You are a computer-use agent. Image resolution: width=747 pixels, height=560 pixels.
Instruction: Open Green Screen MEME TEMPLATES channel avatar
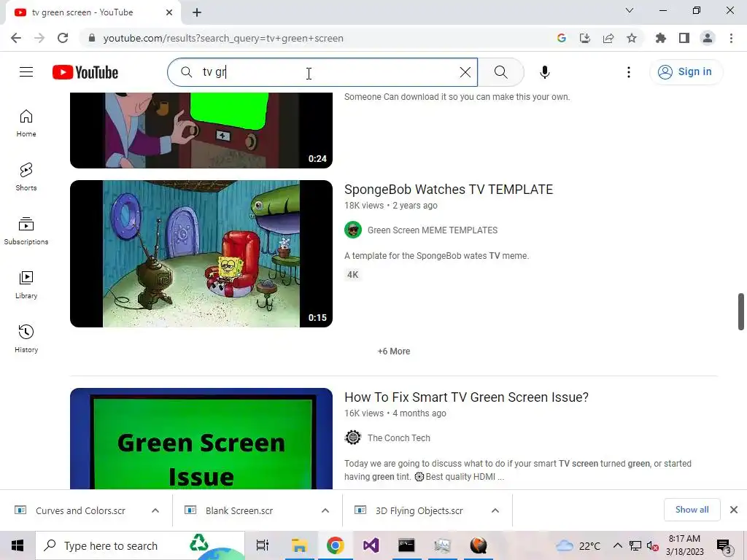tap(353, 230)
